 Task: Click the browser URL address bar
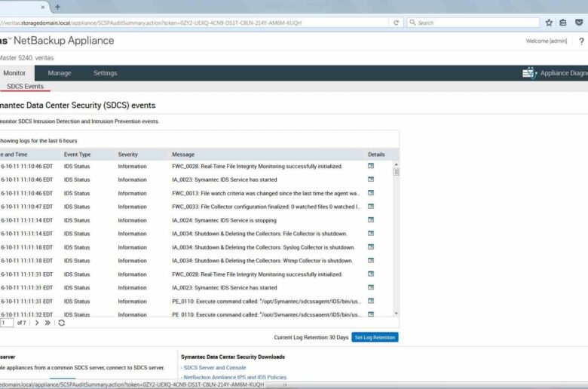pos(194,23)
